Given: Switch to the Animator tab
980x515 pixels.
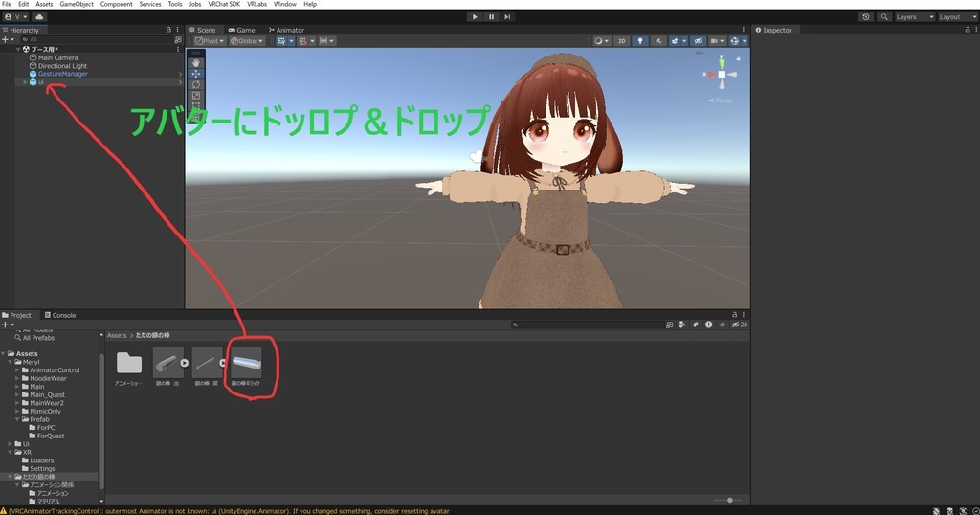Looking at the screenshot, I should (x=286, y=30).
